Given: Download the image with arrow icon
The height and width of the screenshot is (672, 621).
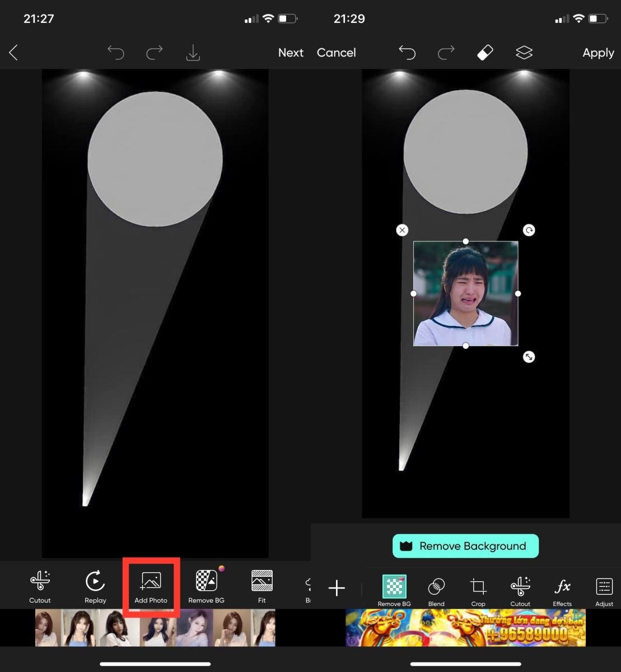Looking at the screenshot, I should pyautogui.click(x=193, y=53).
